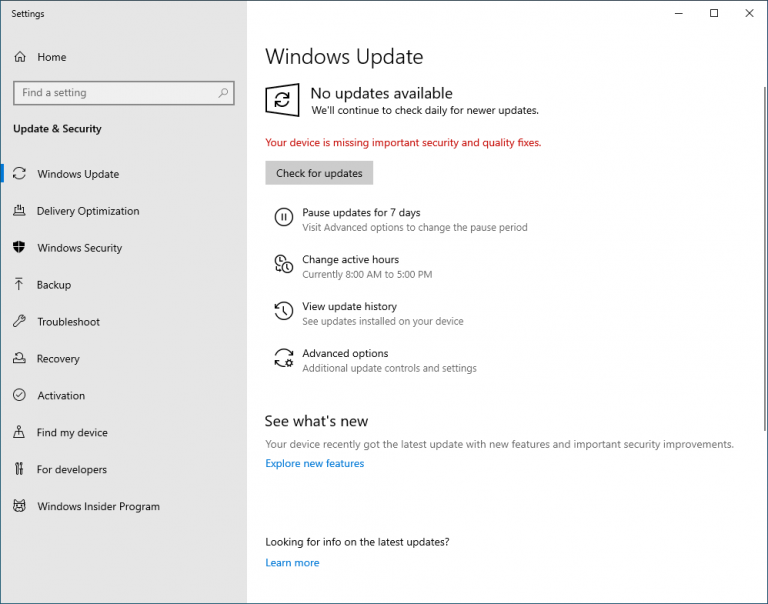Click the Backup arrow icon
Image resolution: width=768 pixels, height=604 pixels.
pos(19,285)
